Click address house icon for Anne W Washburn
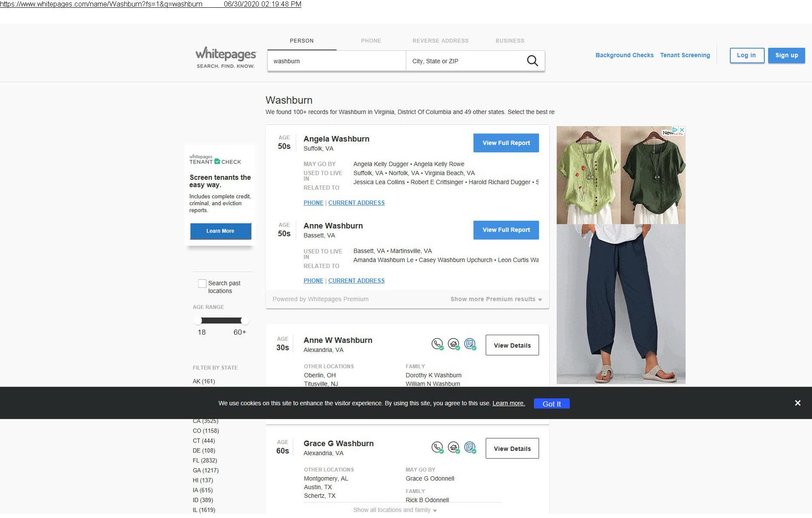812x518 pixels. click(x=453, y=344)
